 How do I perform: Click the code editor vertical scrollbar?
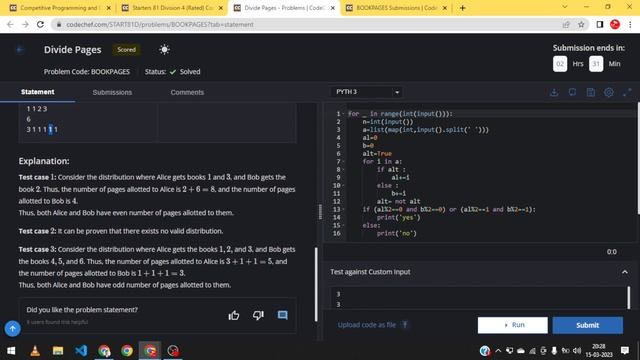[x=638, y=157]
